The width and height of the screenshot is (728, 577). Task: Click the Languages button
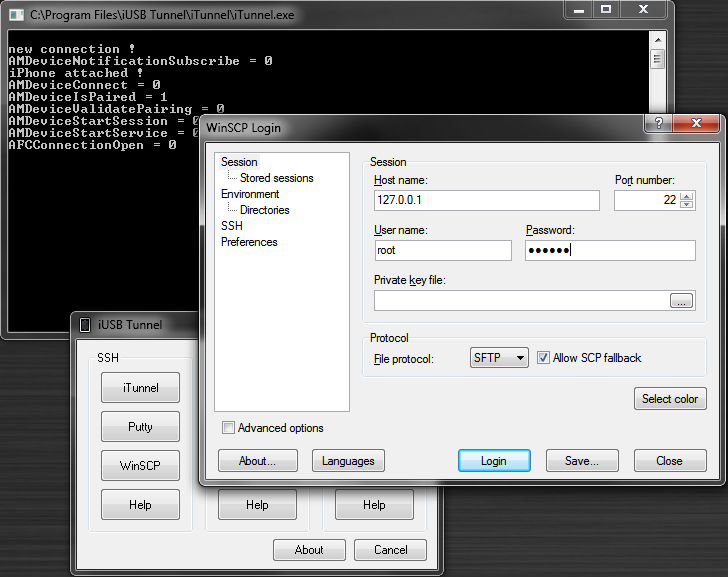[x=348, y=460]
